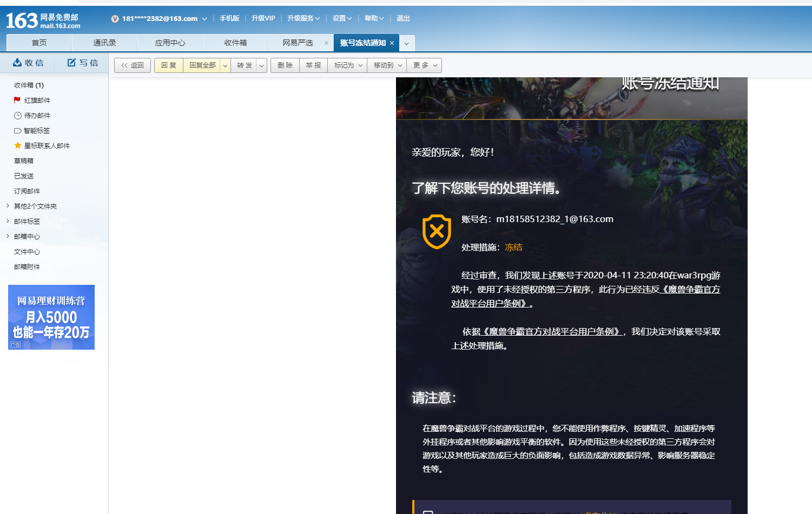Switch to the 通讯录 tab
812x514 pixels.
point(104,43)
